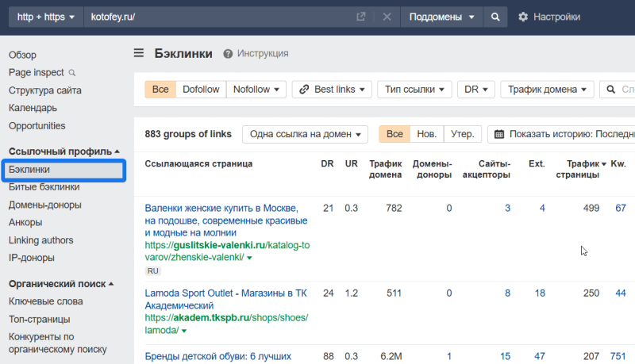Select the Dofollow filter

201,90
